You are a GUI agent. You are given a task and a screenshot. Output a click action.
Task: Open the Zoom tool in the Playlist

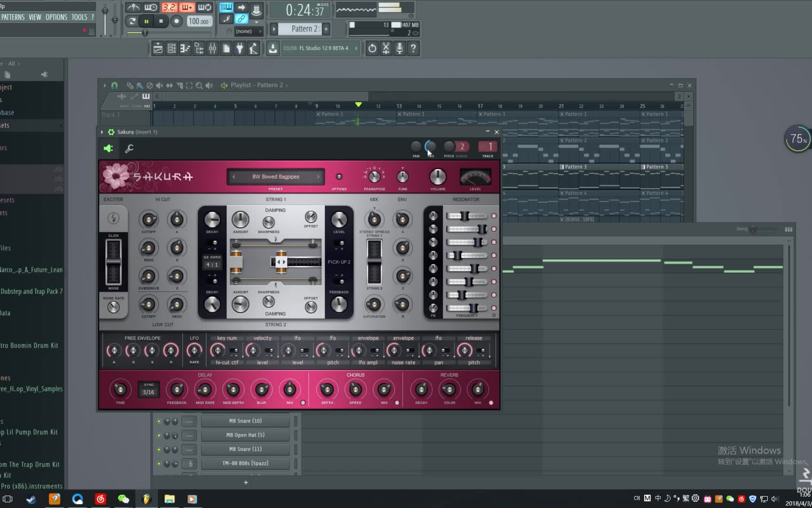coord(199,86)
